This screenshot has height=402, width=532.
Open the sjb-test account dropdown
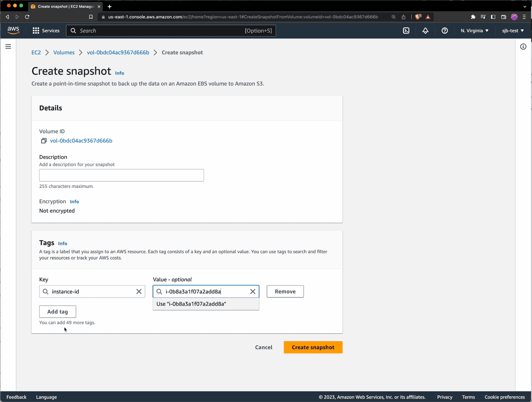(513, 31)
